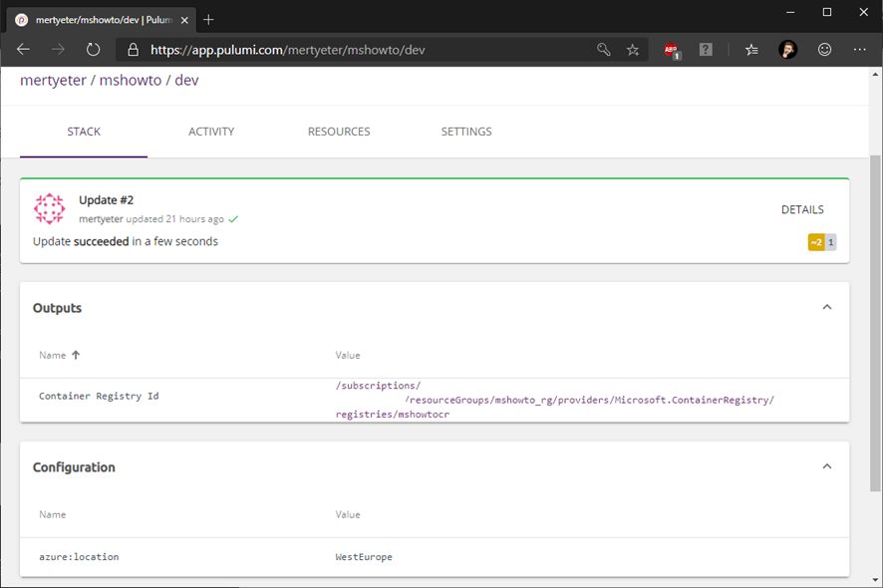Click the yellow ~2 changes badge
This screenshot has width=883, height=588.
click(816, 242)
